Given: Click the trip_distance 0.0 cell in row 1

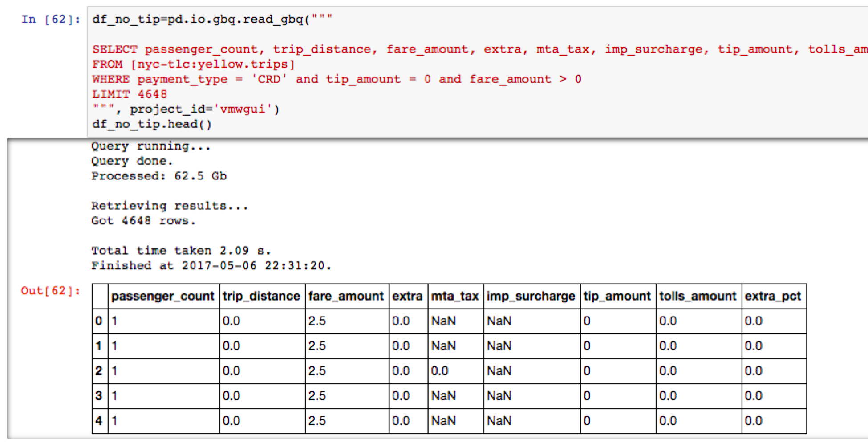Looking at the screenshot, I should click(x=262, y=346).
